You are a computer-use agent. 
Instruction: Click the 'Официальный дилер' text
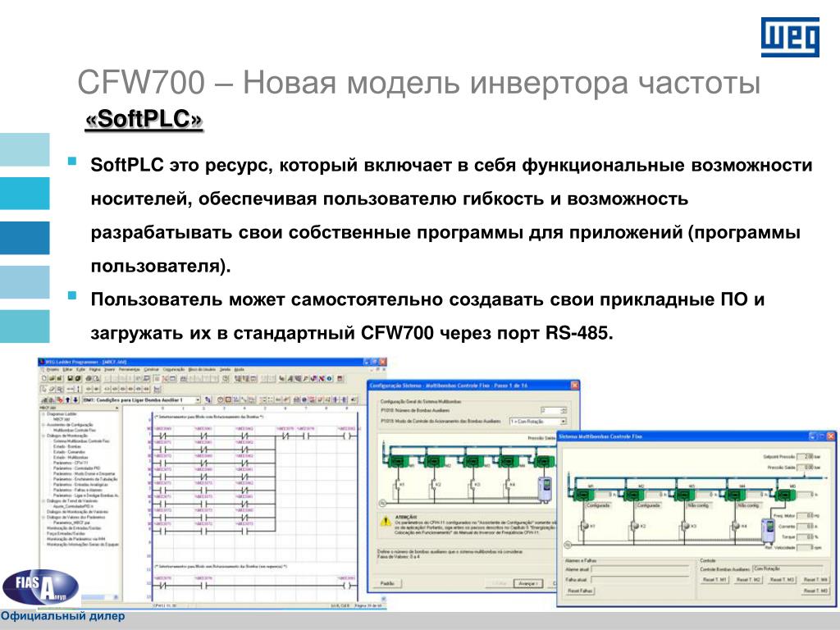62,616
